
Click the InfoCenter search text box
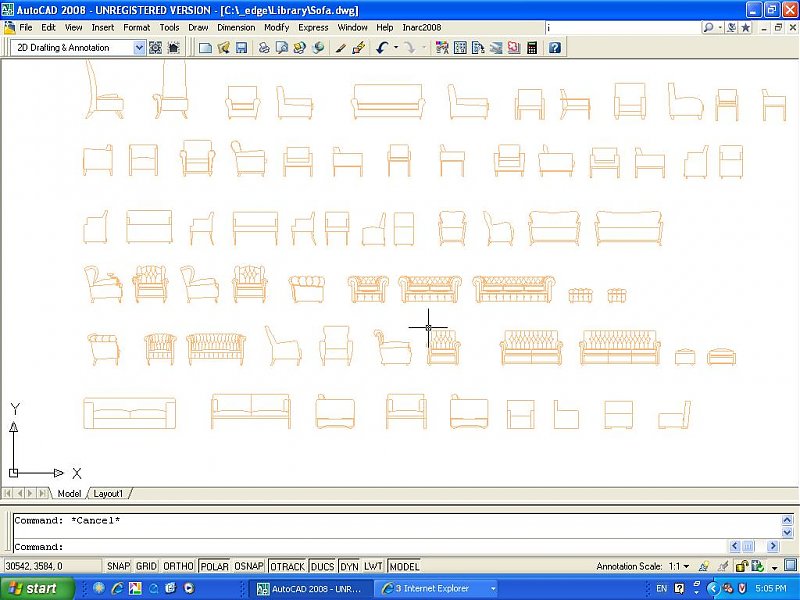pyautogui.click(x=623, y=28)
